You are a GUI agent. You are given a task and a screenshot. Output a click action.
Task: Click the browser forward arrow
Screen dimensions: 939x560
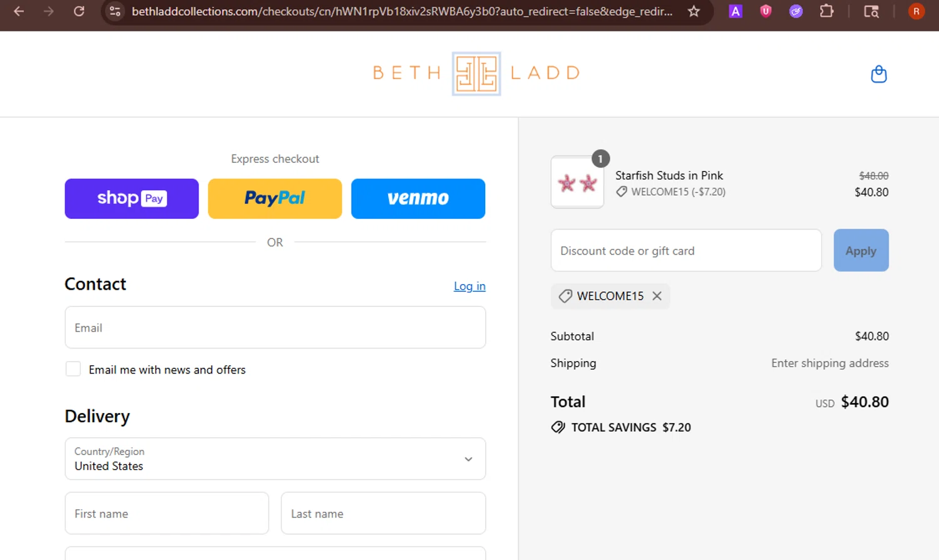(49, 11)
